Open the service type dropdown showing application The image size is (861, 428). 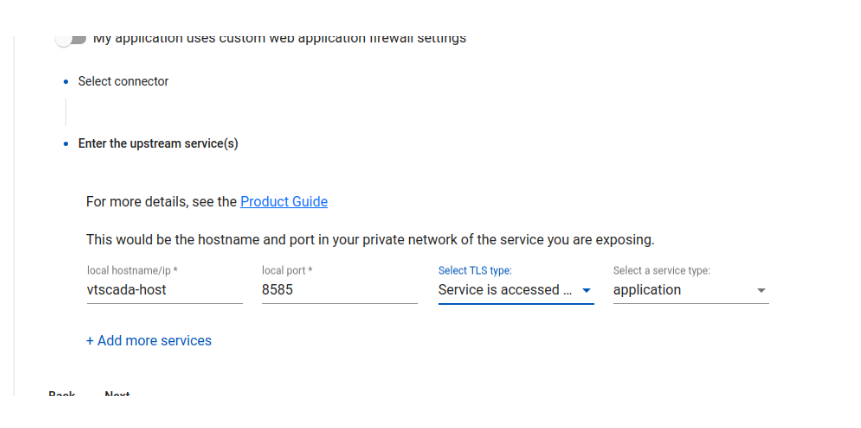[x=680, y=290]
